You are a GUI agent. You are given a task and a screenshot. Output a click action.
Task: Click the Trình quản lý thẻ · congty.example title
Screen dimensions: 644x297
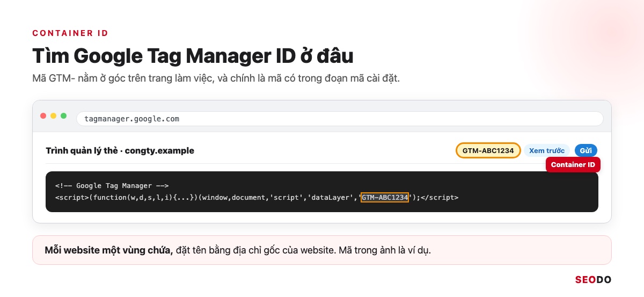120,151
